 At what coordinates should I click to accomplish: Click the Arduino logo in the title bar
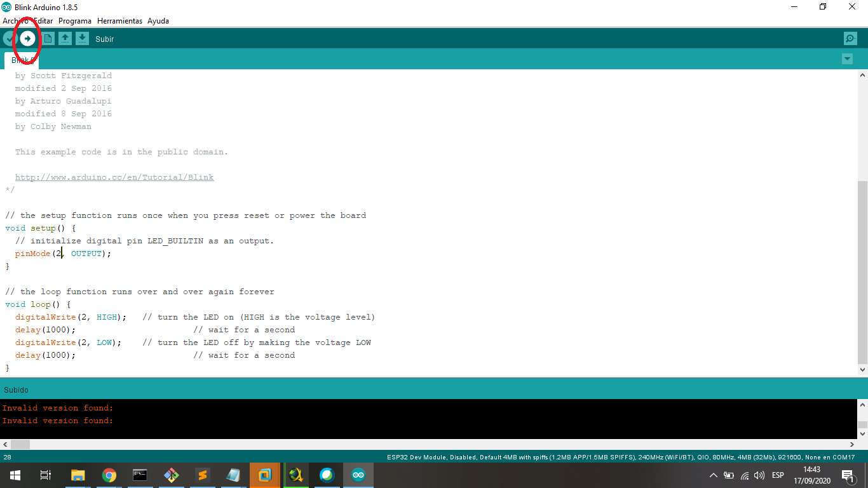click(6, 7)
